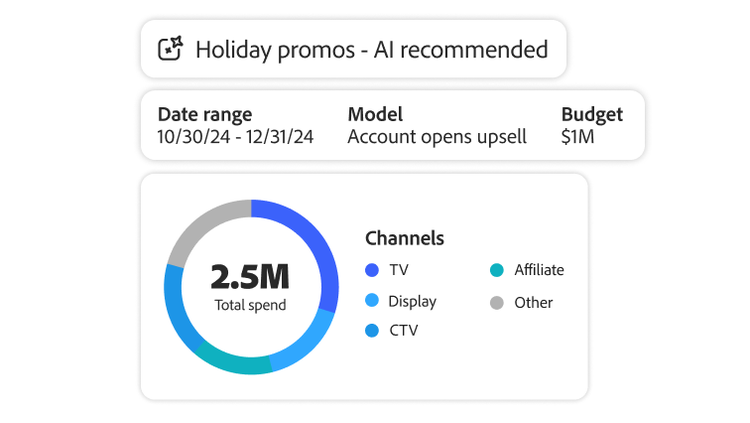Click the Other channel gray dot
The height and width of the screenshot is (423, 750).
pyautogui.click(x=497, y=302)
